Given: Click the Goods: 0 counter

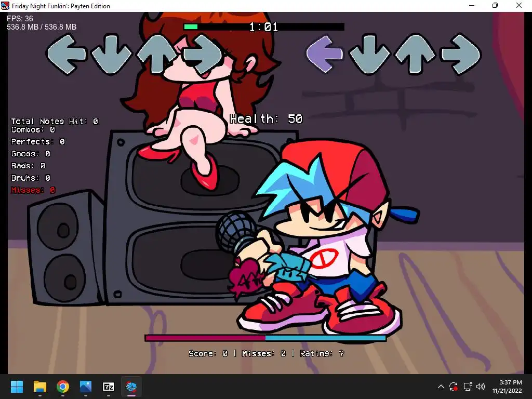Looking at the screenshot, I should [31, 154].
